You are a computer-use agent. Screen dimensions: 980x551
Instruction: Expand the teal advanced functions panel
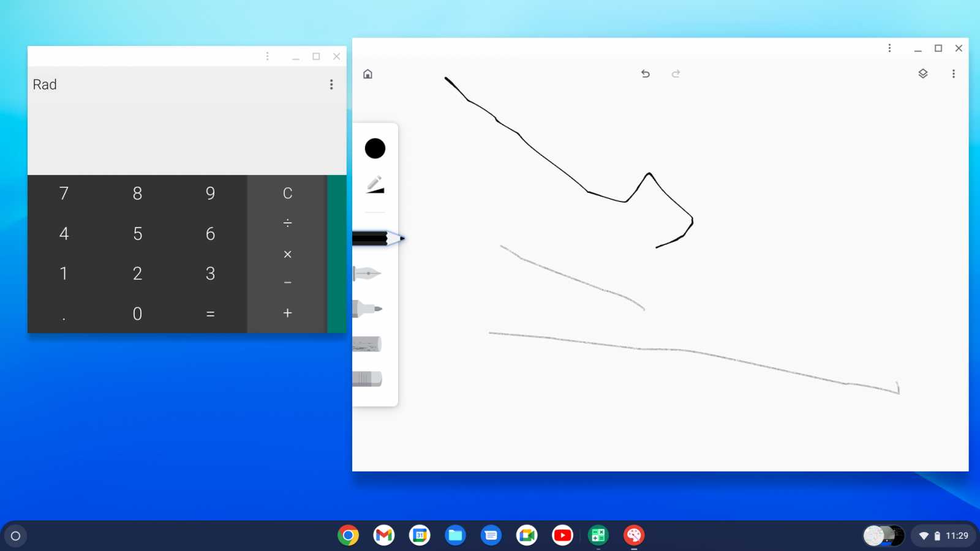pyautogui.click(x=337, y=254)
